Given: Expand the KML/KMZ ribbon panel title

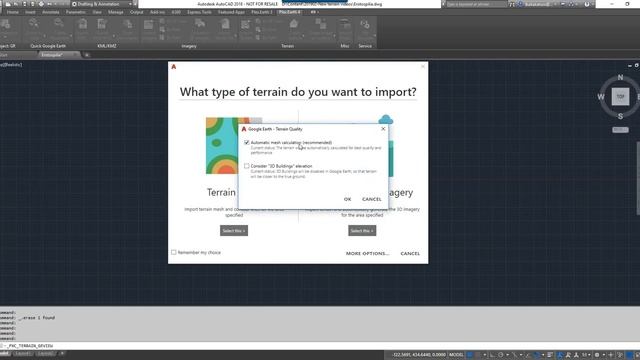Looking at the screenshot, I should [107, 46].
